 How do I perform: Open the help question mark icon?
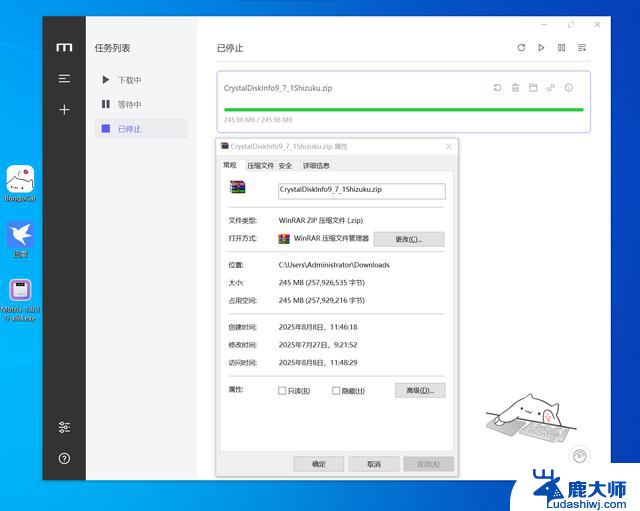pos(64,458)
